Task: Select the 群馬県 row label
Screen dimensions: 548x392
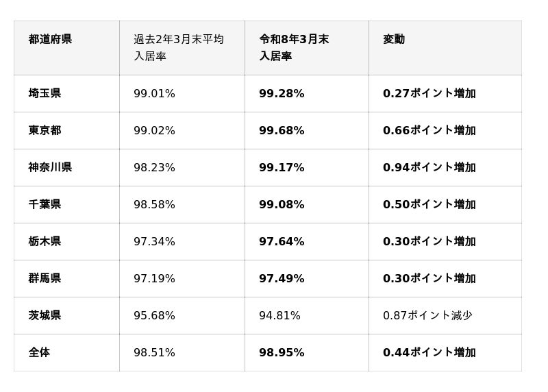Action: click(x=45, y=279)
